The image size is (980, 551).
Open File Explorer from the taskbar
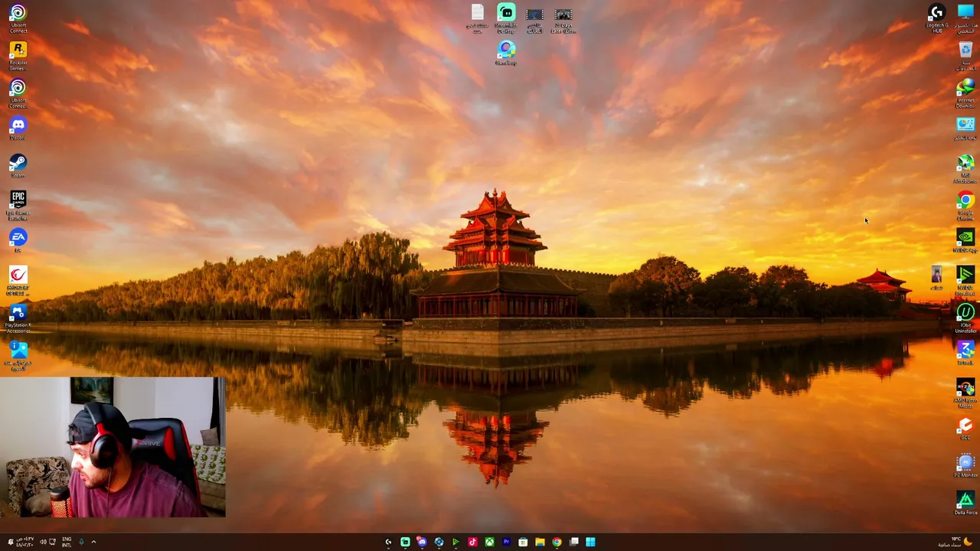click(x=540, y=542)
